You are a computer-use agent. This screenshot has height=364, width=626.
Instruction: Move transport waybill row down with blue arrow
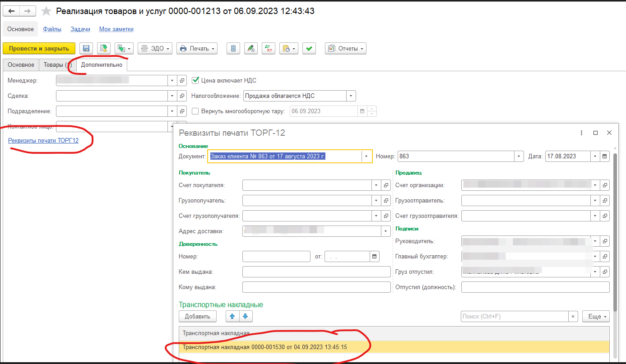pyautogui.click(x=246, y=316)
